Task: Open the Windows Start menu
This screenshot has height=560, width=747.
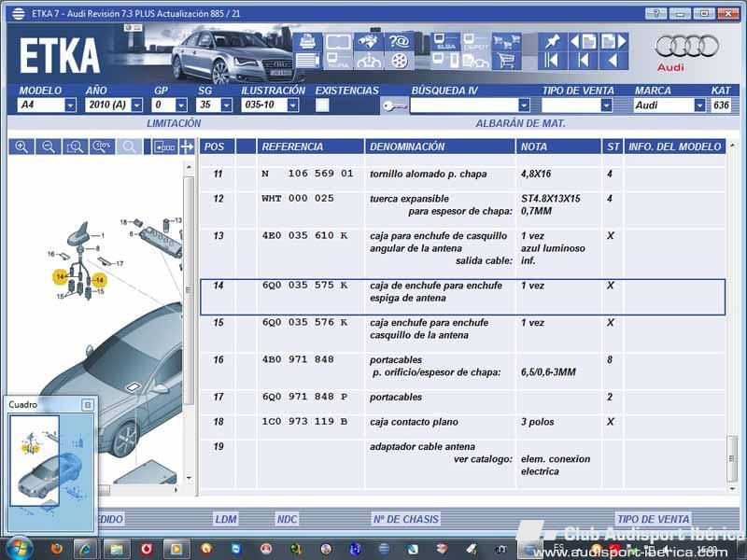Action: tap(19, 549)
